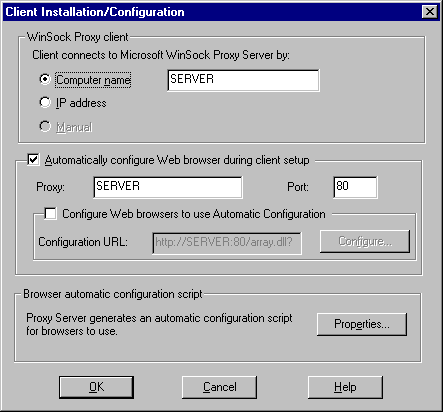Click the 'WinSock Proxy client' group label
This screenshot has width=443, height=412.
[x=78, y=37]
